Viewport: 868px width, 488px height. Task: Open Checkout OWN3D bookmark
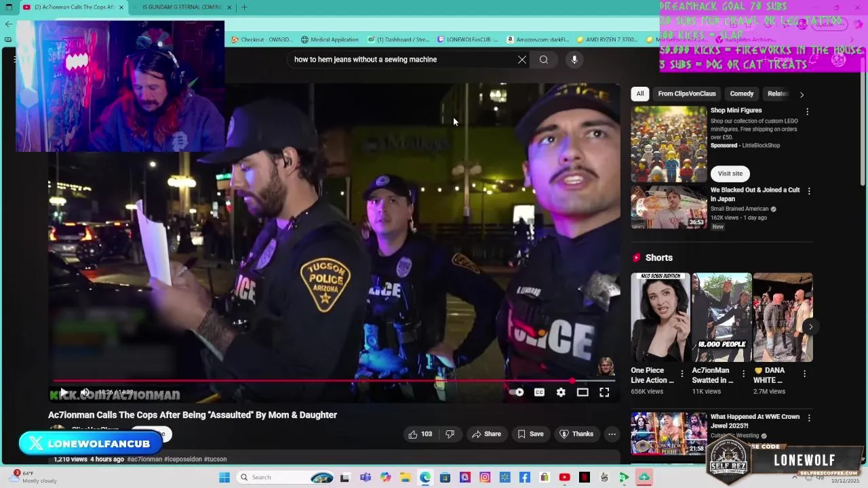(x=262, y=39)
